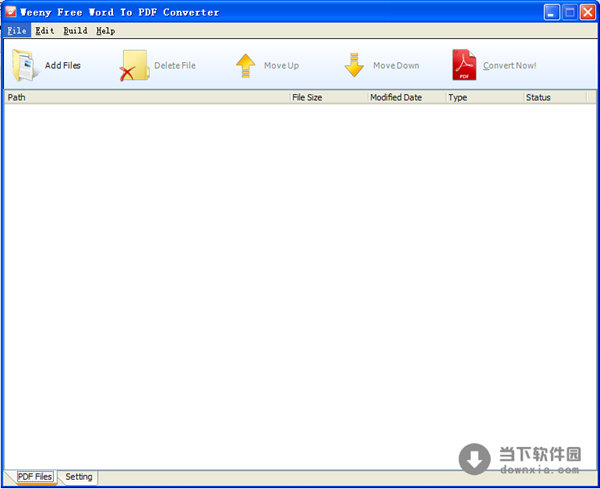The image size is (600, 489).
Task: Sort list by File Size column
Action: tap(326, 97)
